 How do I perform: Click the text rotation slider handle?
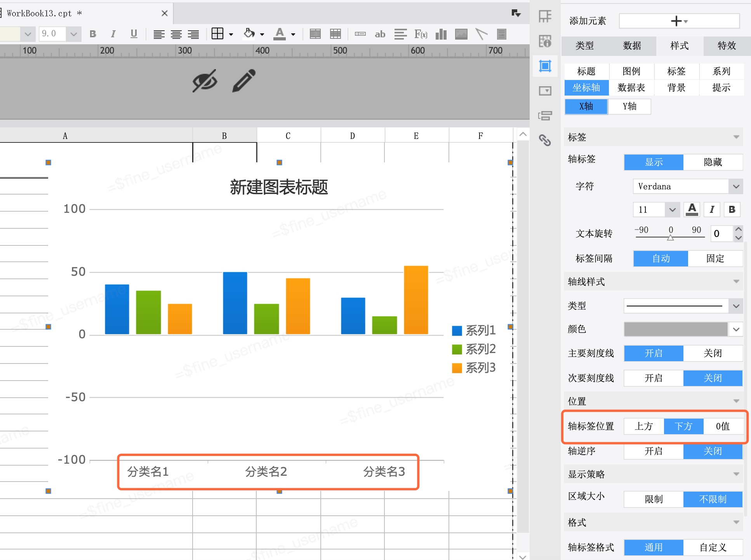pyautogui.click(x=670, y=237)
